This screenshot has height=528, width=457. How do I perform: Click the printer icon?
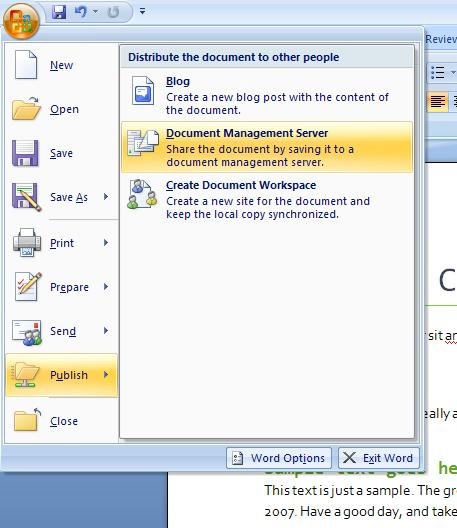tap(27, 243)
